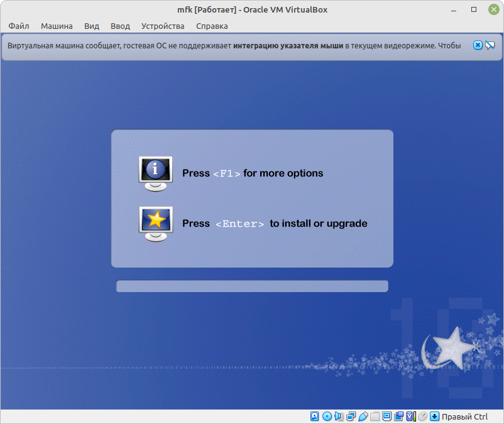Click the virtualization CPU status icon
Screen dimensions: 504x424
[411, 416]
